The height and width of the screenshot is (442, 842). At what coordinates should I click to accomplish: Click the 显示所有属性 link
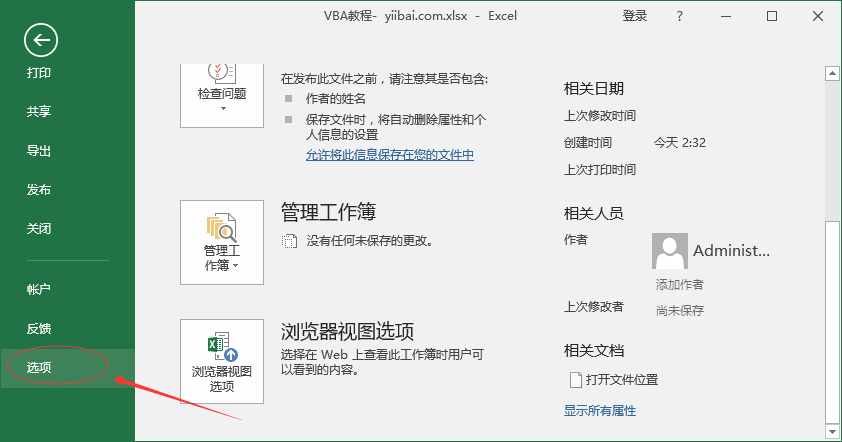600,411
